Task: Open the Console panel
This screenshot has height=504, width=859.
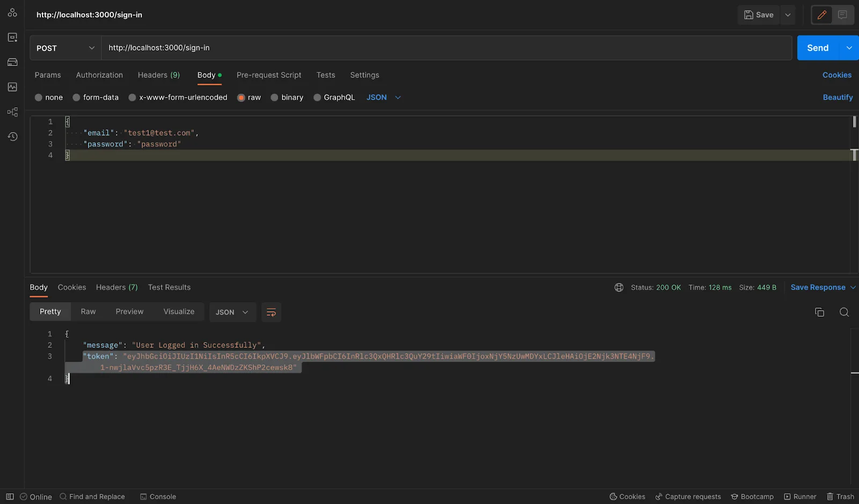Action: (158, 496)
